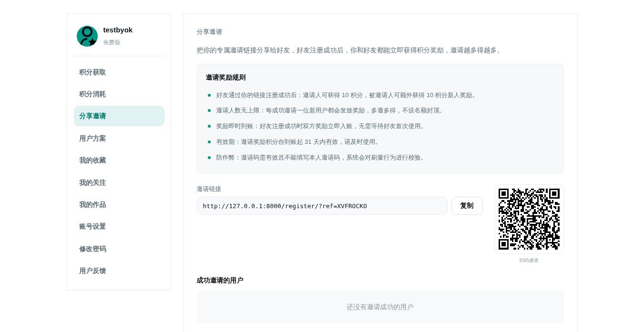644x332 pixels.
Task: Go to 用户方案 in sidebar
Action: click(x=119, y=138)
